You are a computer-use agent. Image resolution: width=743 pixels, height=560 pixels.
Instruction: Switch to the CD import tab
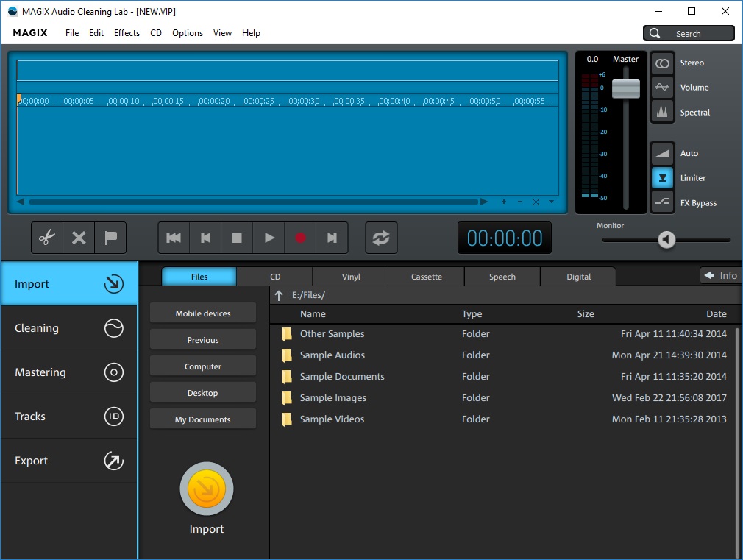pos(274,276)
